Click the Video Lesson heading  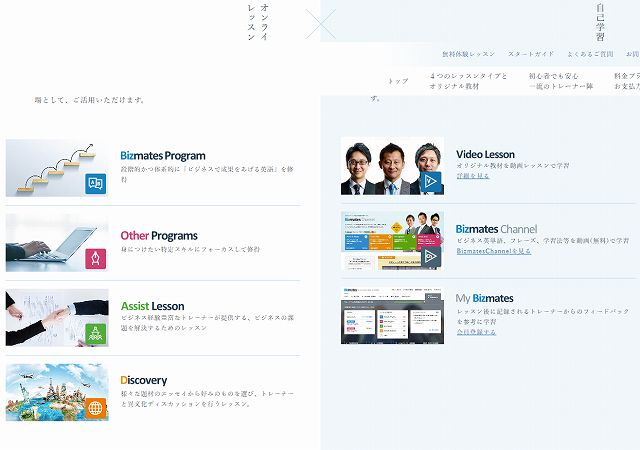[485, 154]
